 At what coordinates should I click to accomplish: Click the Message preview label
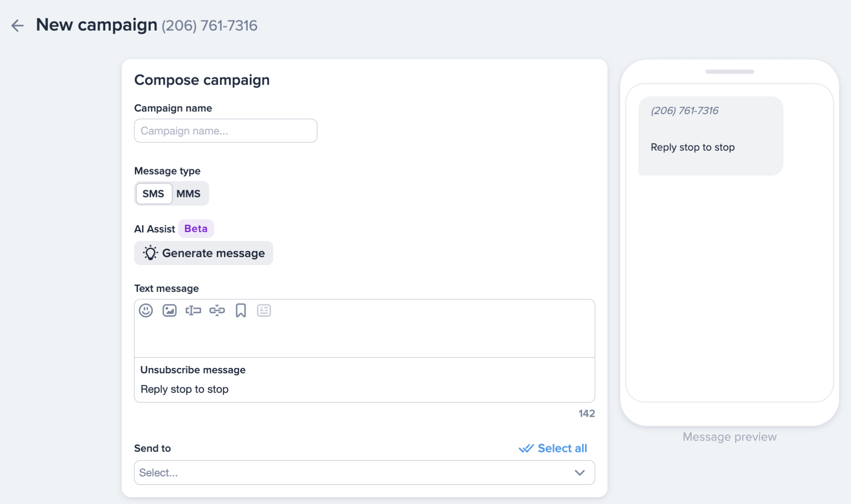(729, 436)
